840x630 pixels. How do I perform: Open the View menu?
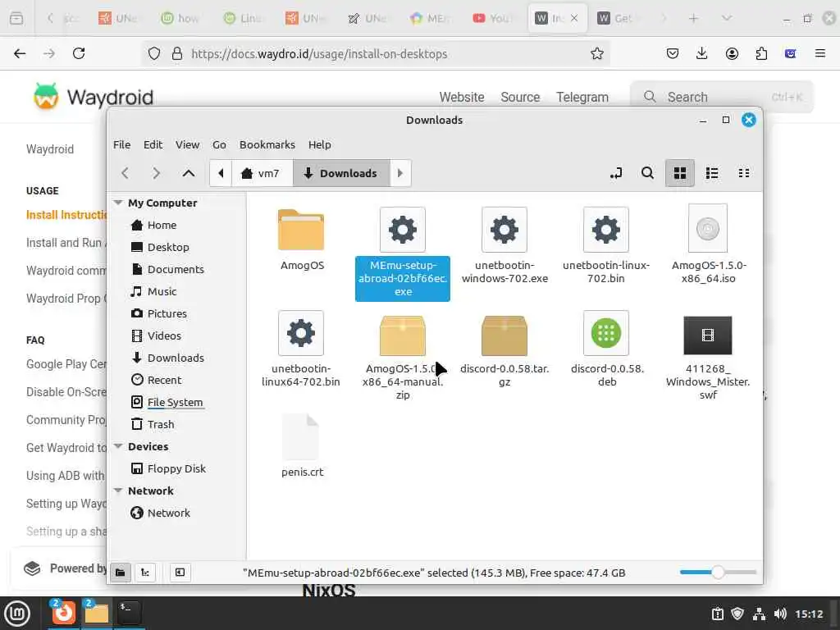click(x=188, y=144)
